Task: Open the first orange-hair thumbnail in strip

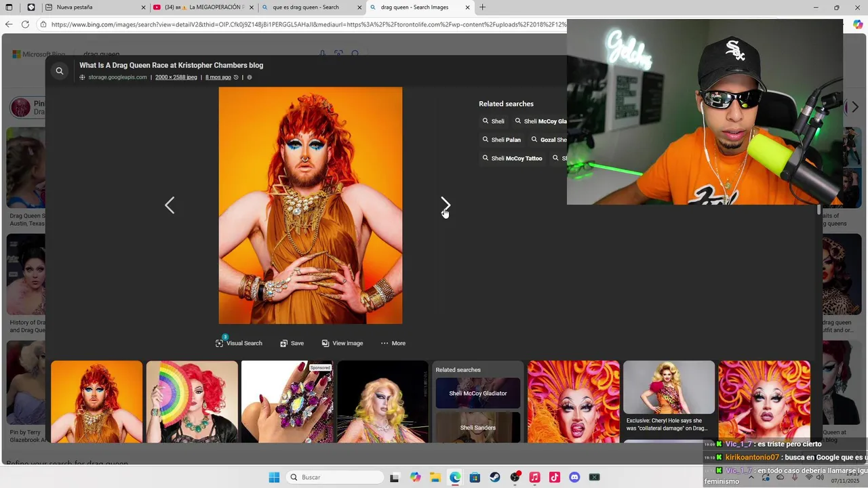Action: pyautogui.click(x=96, y=401)
